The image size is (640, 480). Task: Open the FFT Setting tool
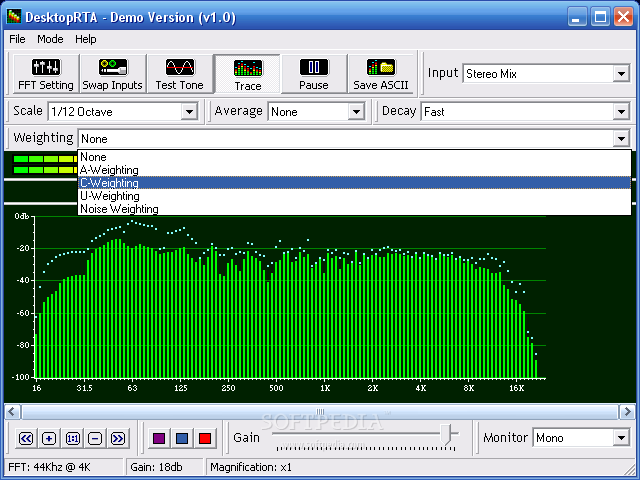(x=46, y=74)
